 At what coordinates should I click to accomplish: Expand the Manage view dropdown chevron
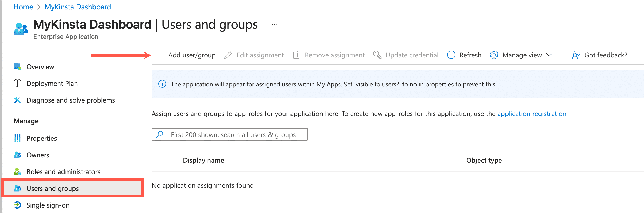[549, 55]
